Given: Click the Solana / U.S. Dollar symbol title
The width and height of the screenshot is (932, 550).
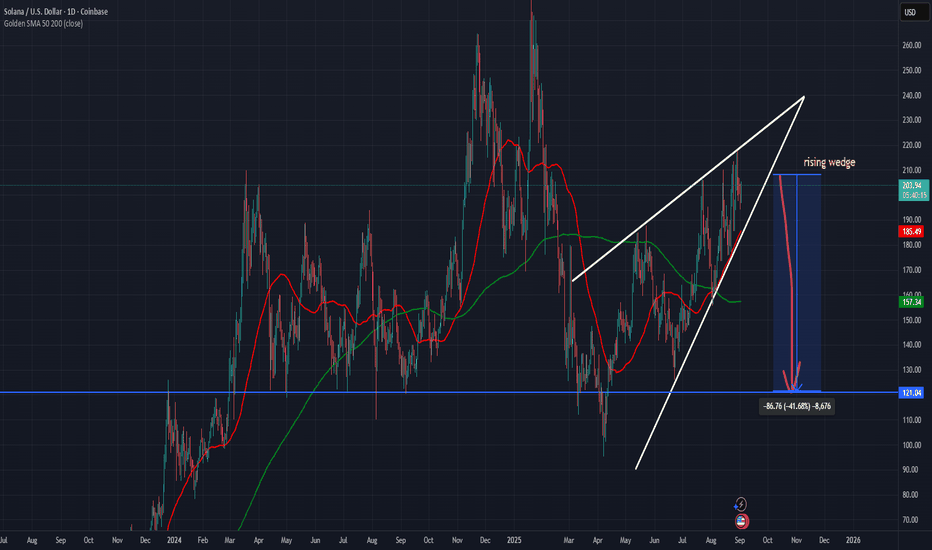Looking at the screenshot, I should point(56,12).
